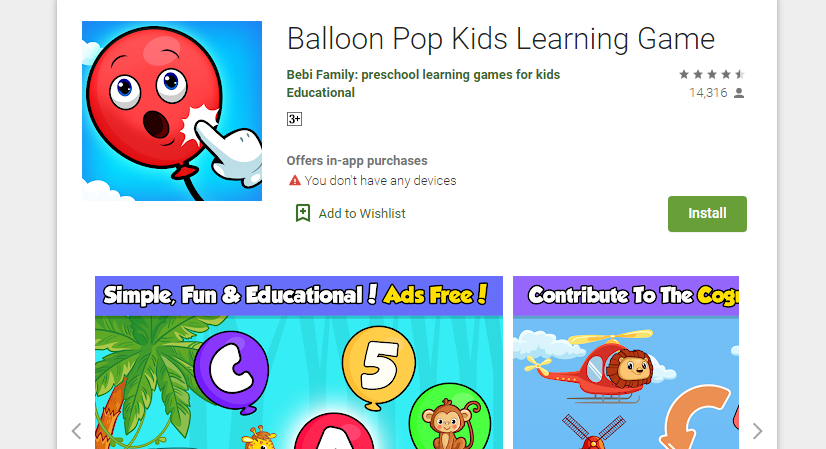
Task: Click the Offers in-app purchases text
Action: (357, 161)
